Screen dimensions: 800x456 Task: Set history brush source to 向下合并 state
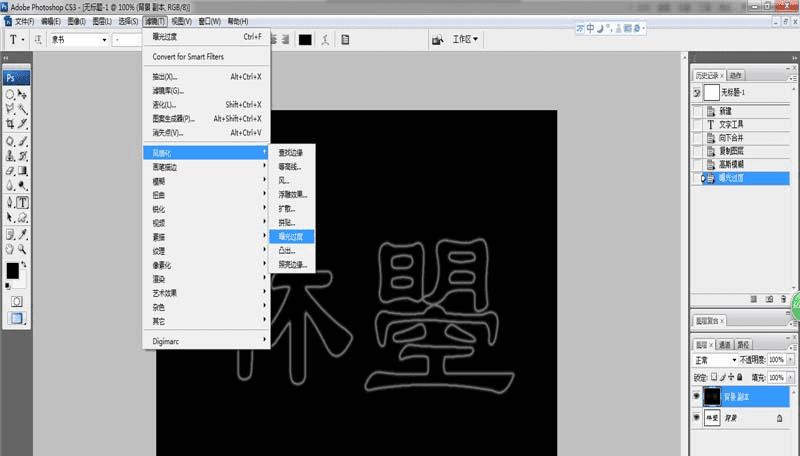(x=697, y=138)
